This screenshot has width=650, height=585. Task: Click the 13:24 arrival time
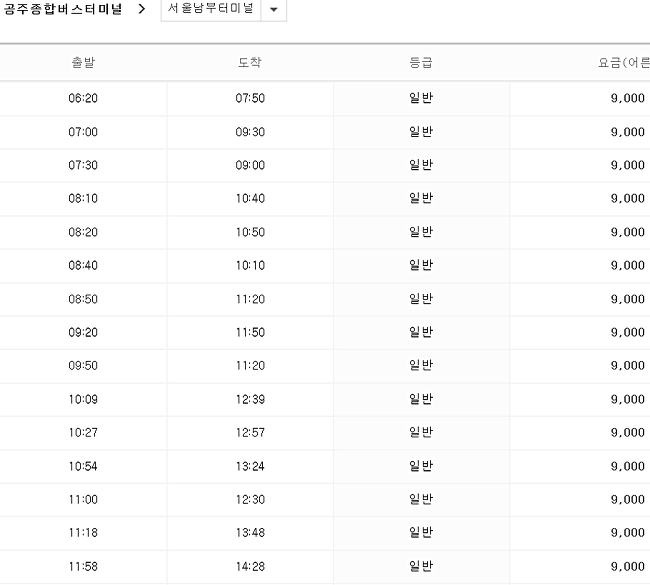click(x=250, y=466)
